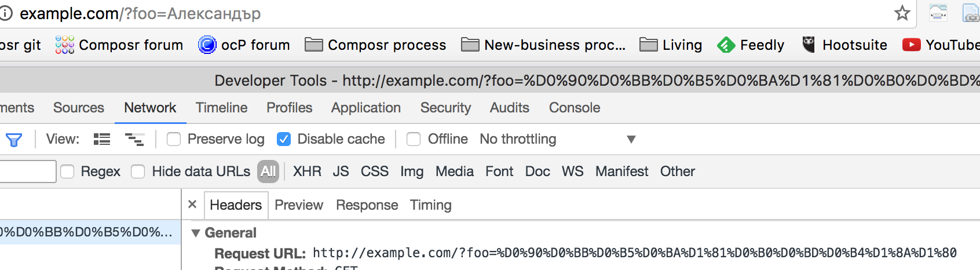Open the Response tab
Screen dimensions: 980x270
point(367,205)
